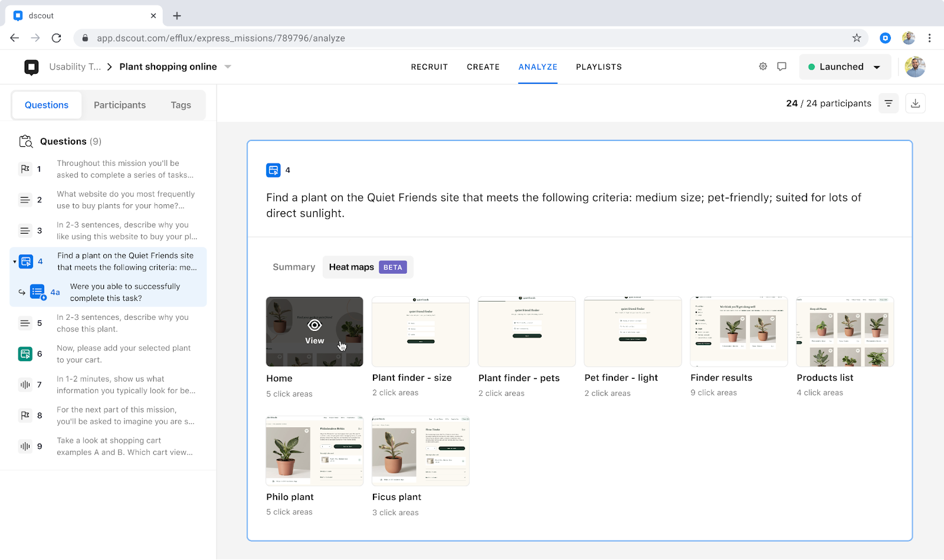This screenshot has height=560, width=944.
Task: Click the Usability T... breadcrumb link
Action: tap(75, 67)
